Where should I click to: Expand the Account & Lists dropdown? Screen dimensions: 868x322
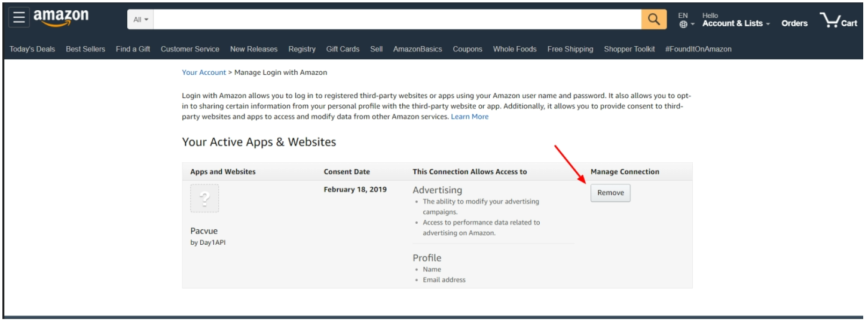736,23
